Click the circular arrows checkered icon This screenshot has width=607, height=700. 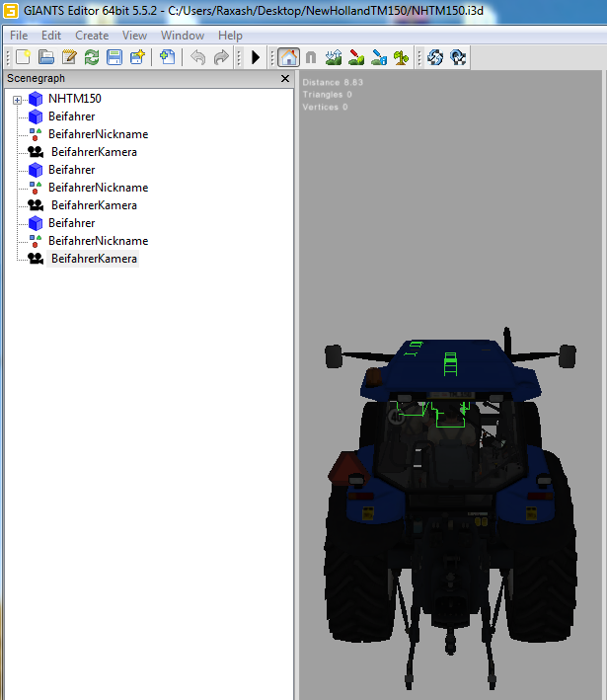(458, 57)
